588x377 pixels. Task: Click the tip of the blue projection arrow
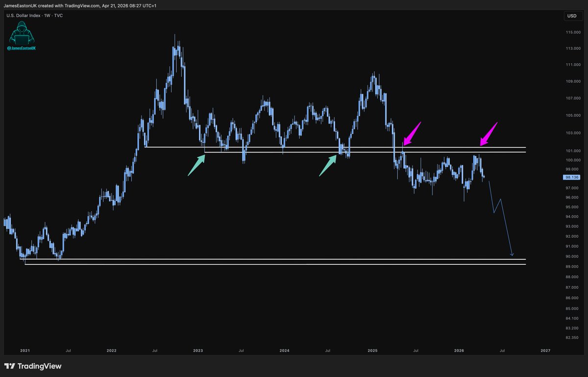click(x=512, y=255)
